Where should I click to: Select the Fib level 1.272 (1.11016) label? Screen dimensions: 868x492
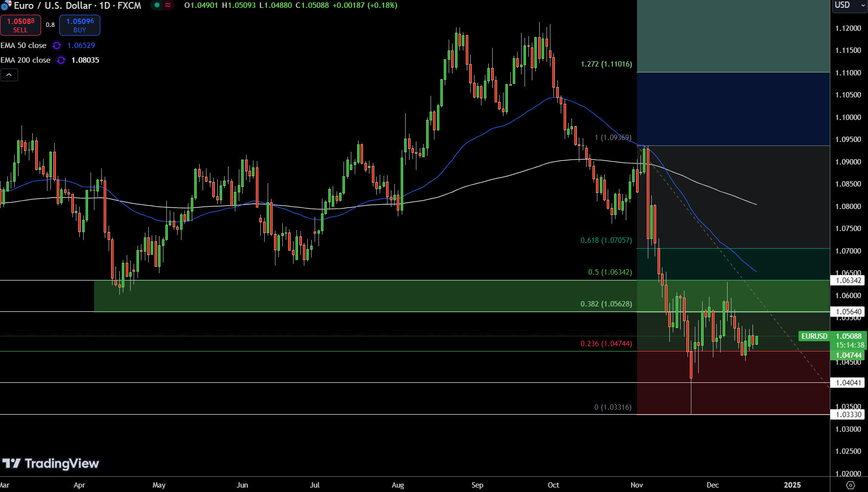606,64
